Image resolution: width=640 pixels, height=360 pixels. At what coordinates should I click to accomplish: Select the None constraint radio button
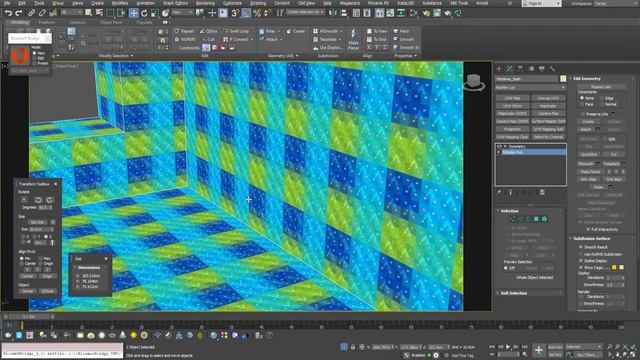coord(582,98)
